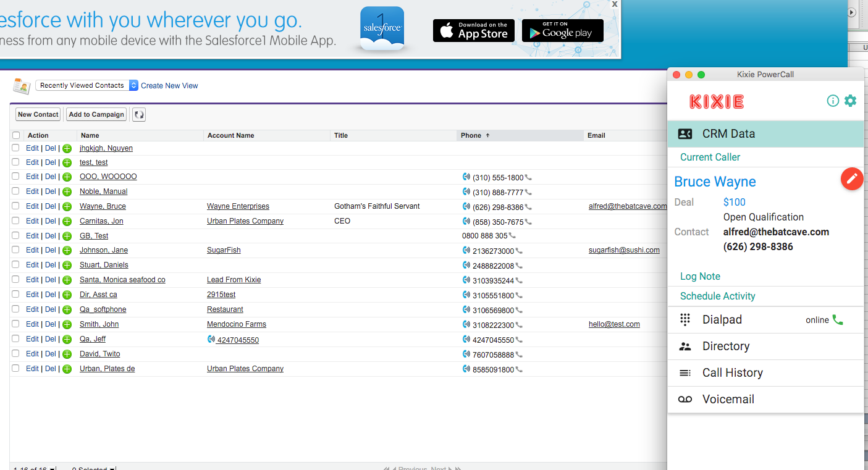The height and width of the screenshot is (470, 868).
Task: Check the box for Noble, Manual
Action: (x=16, y=191)
